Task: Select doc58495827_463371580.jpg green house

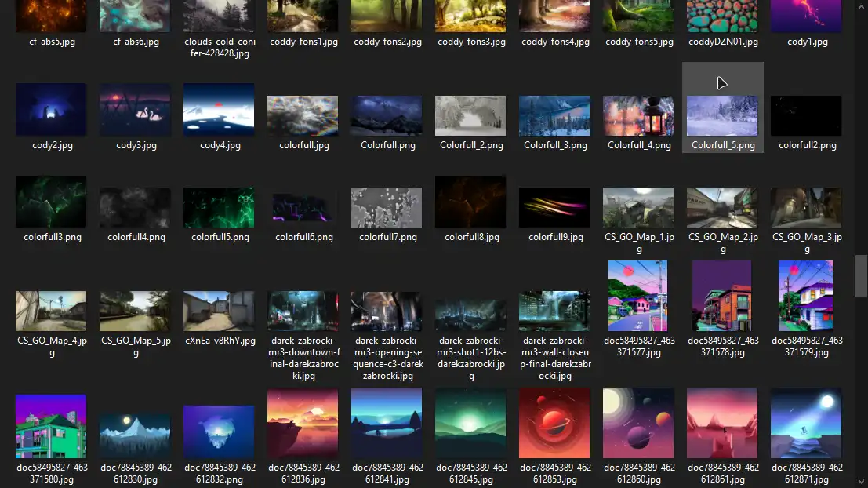Action: (x=51, y=426)
